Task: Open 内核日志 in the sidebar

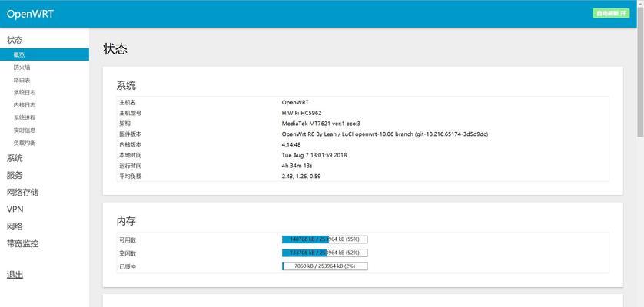Action: pos(25,105)
